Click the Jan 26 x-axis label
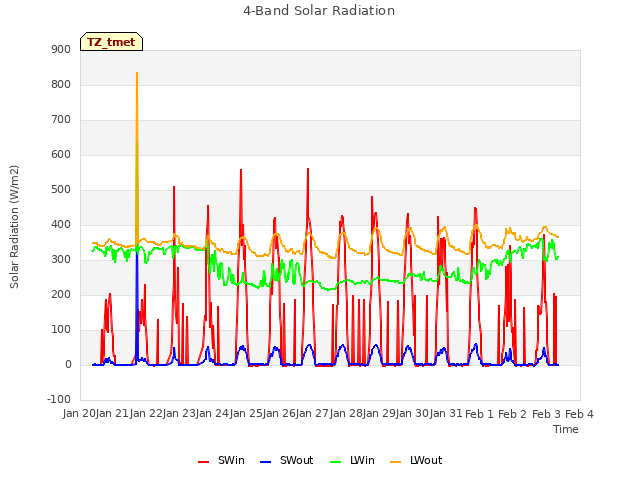640x480 pixels. [279, 413]
